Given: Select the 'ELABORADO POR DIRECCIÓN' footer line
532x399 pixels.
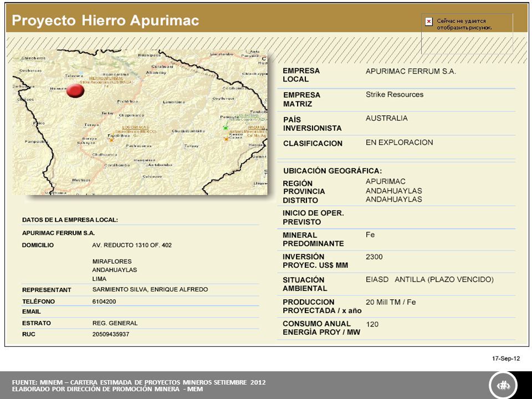Looking at the screenshot, I should (107, 389).
